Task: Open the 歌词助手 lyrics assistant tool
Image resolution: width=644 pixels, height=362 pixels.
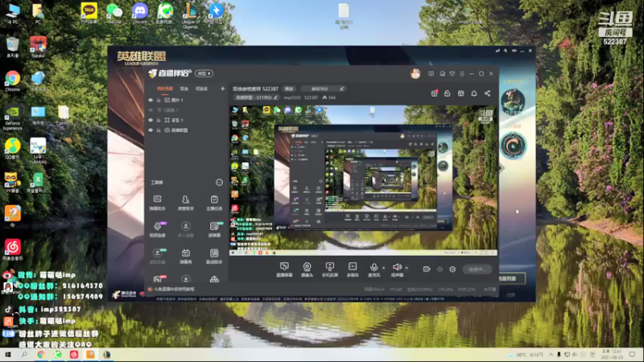Action: click(214, 256)
